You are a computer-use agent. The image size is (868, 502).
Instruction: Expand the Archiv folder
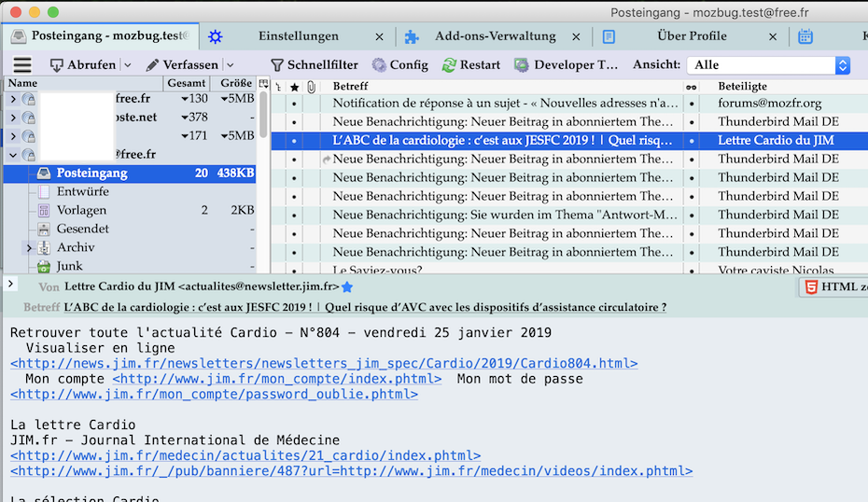click(29, 247)
